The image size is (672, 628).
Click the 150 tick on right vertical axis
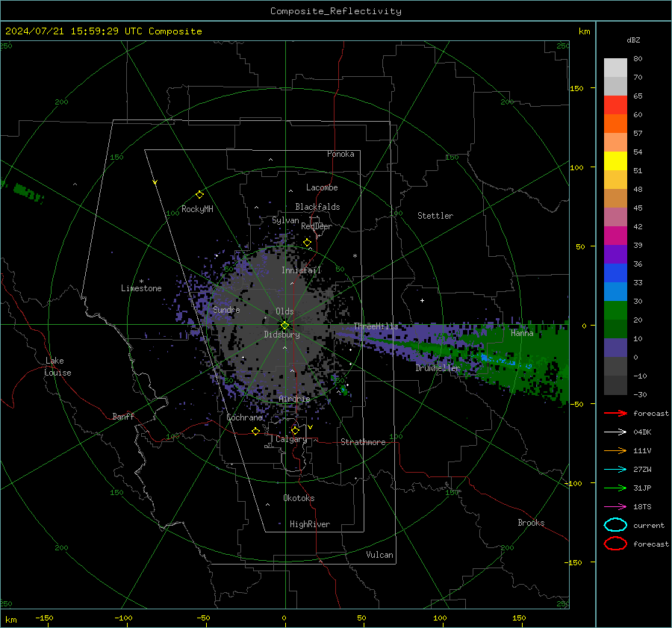(x=577, y=88)
